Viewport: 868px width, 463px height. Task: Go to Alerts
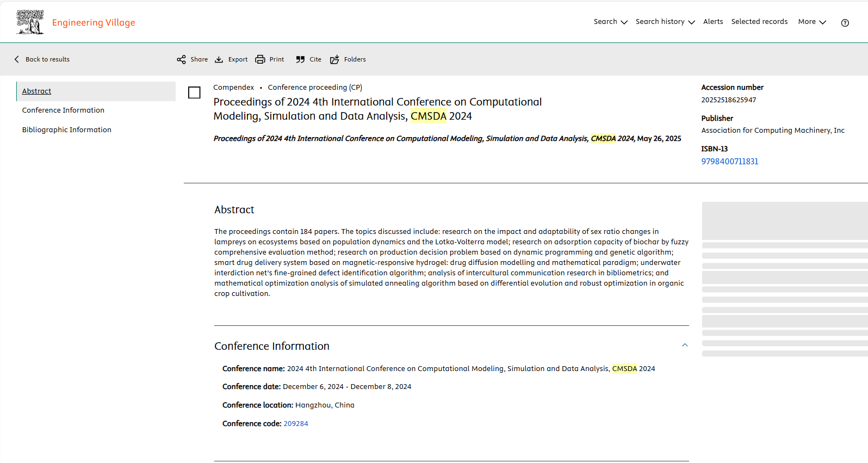713,22
